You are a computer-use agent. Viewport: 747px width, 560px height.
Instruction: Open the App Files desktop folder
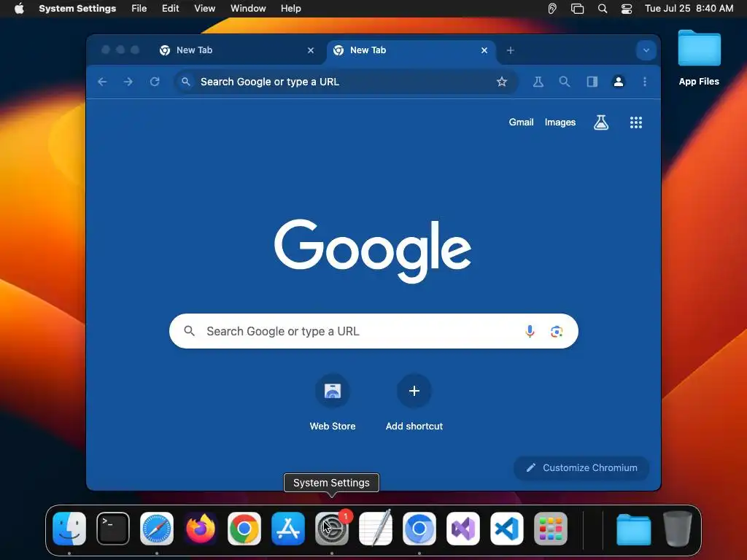click(700, 58)
